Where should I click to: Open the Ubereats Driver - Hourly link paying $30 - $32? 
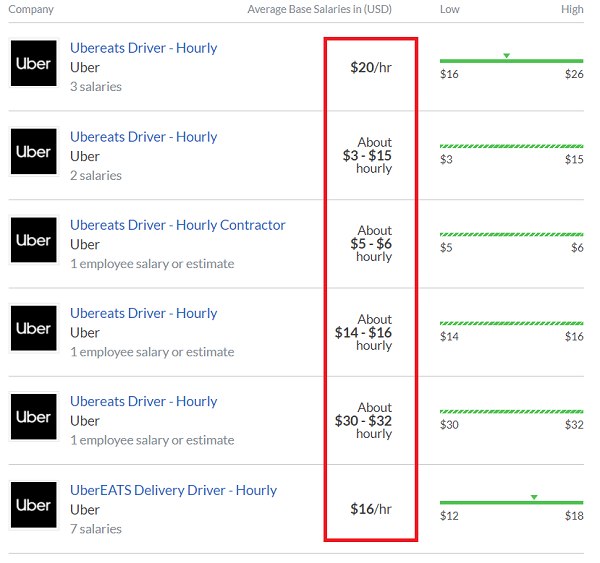[x=143, y=401]
